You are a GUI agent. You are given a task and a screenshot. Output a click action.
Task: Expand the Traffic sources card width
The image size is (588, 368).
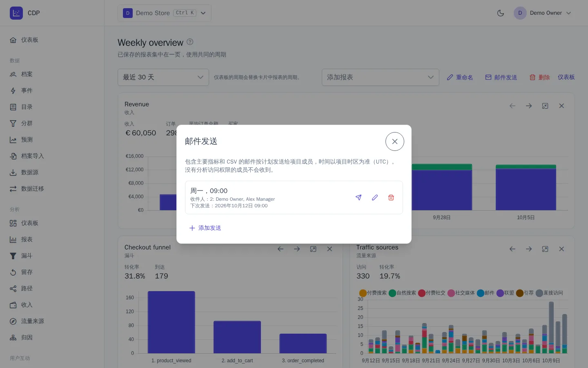(x=545, y=249)
